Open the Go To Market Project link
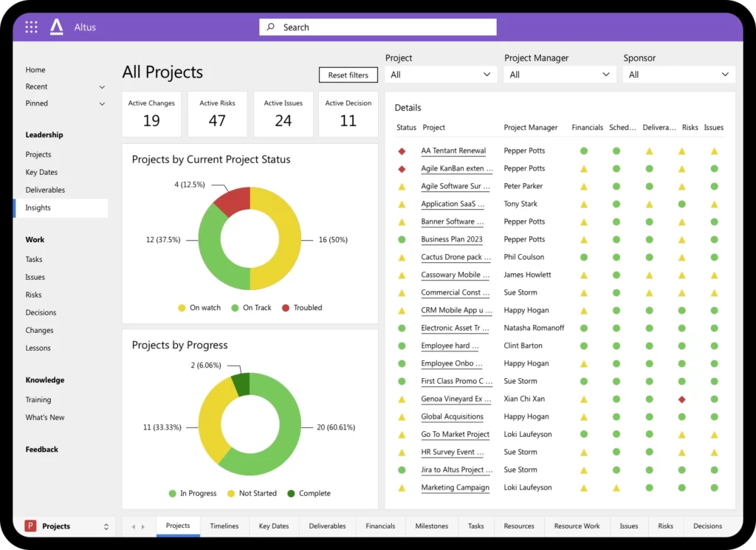The image size is (756, 550). (455, 434)
